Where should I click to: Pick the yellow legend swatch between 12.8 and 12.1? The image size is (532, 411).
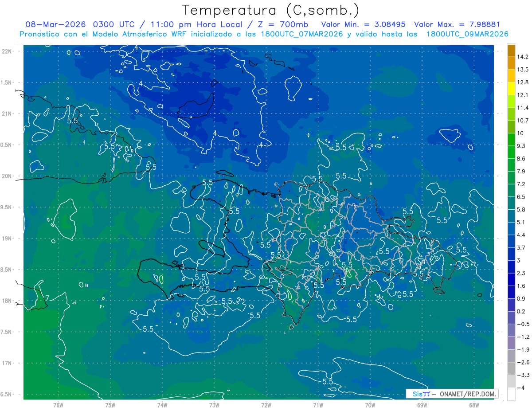(x=511, y=89)
